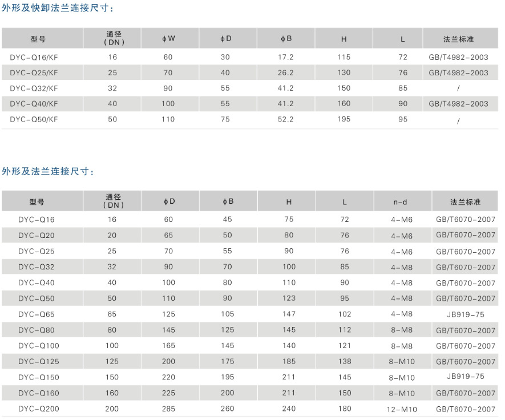Click value 26.2 in DYC-Q25/KF row

286,73
